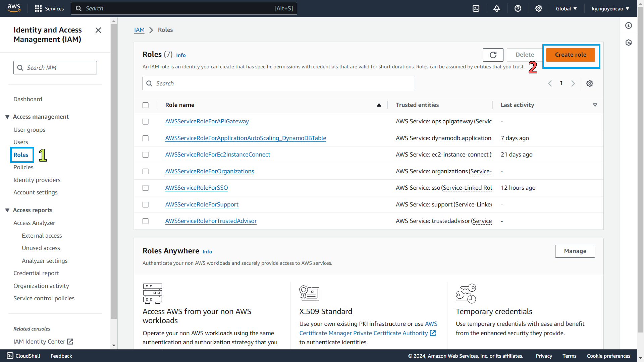Focus the Search IAM field
This screenshot has width=644, height=362.
[x=55, y=68]
